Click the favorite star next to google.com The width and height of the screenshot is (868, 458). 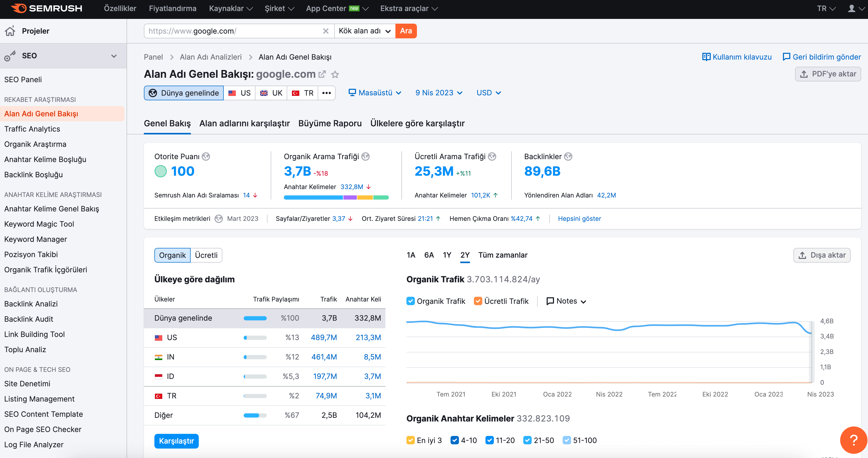pyautogui.click(x=334, y=74)
